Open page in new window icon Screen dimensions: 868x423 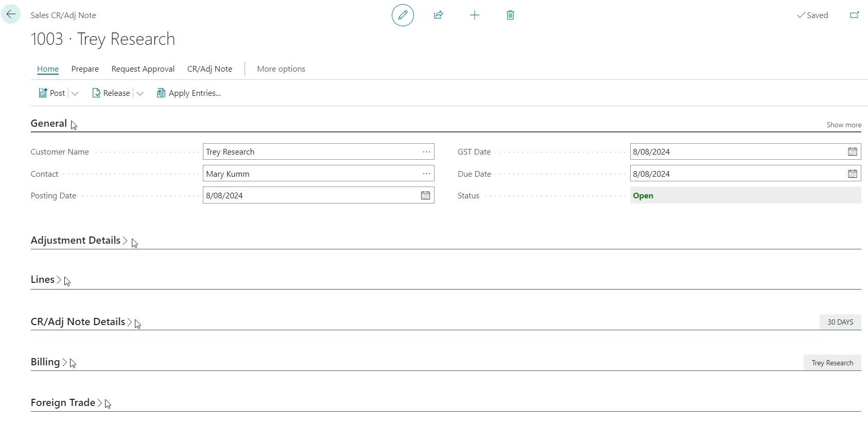[x=854, y=15]
